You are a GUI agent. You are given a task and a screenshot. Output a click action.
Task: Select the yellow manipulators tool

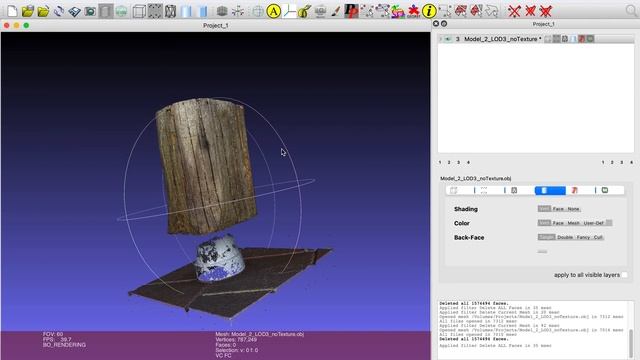[304, 11]
